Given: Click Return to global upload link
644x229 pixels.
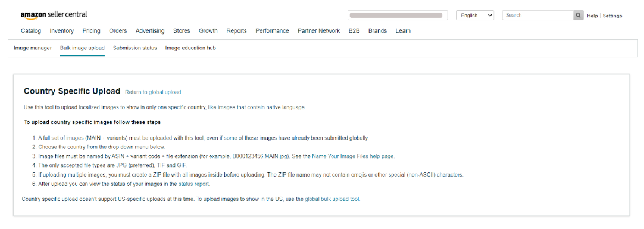Looking at the screenshot, I should [x=153, y=92].
